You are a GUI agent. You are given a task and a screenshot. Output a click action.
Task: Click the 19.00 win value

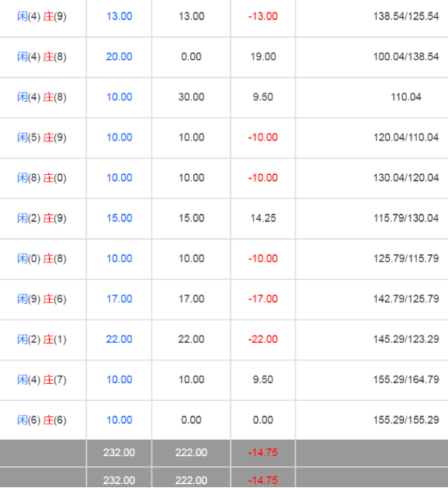(x=263, y=57)
